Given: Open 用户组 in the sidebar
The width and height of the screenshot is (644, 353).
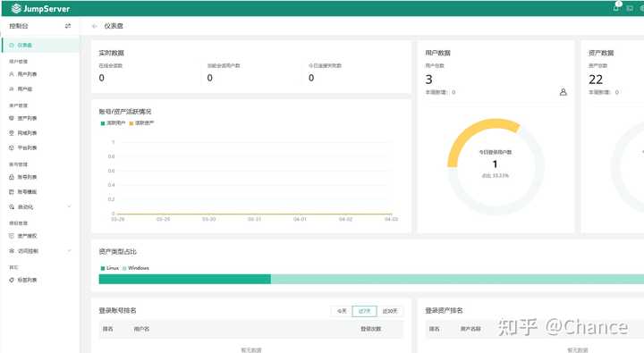Looking at the screenshot, I should 25,89.
